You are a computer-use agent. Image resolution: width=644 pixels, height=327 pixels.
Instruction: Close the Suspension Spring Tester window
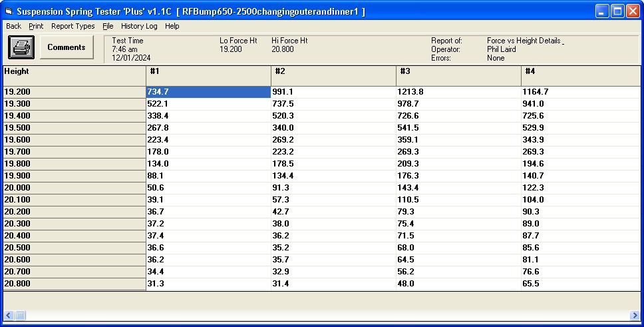tap(633, 11)
